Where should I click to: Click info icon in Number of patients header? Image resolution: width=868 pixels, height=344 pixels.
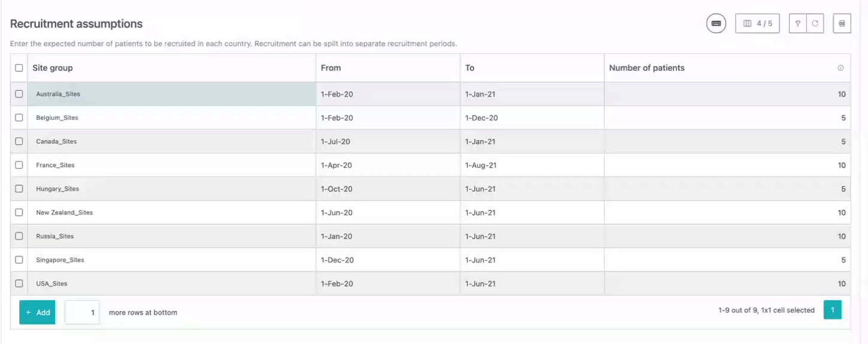tap(840, 68)
